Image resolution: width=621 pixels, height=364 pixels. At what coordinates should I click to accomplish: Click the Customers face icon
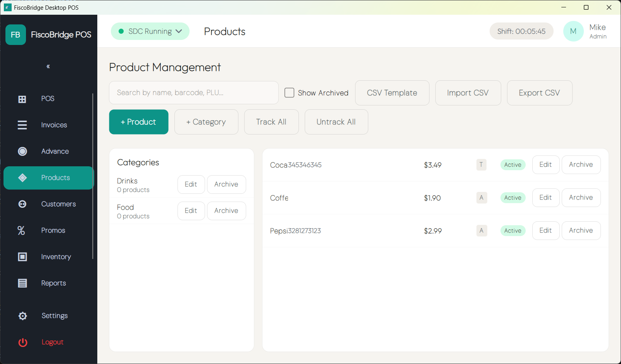tap(22, 204)
